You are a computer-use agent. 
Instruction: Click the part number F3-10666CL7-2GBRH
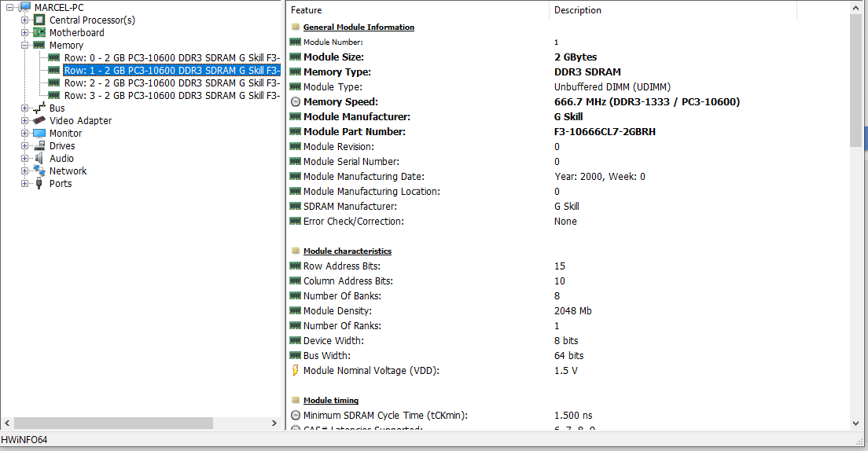click(605, 132)
